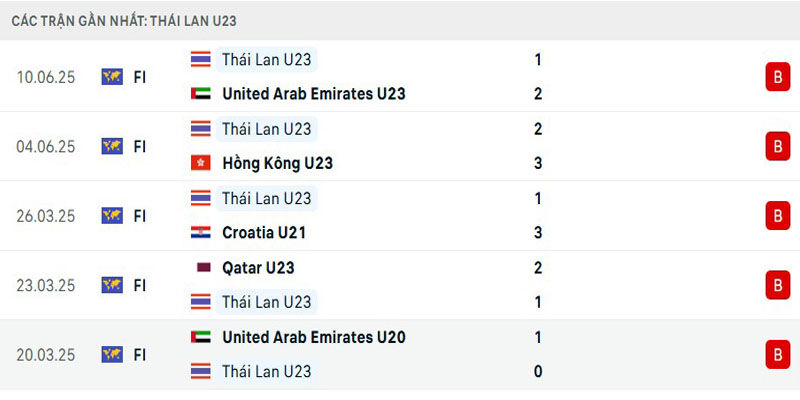Click the red B badge for the 04.06.25 match
The height and width of the screenshot is (400, 800).
[775, 146]
